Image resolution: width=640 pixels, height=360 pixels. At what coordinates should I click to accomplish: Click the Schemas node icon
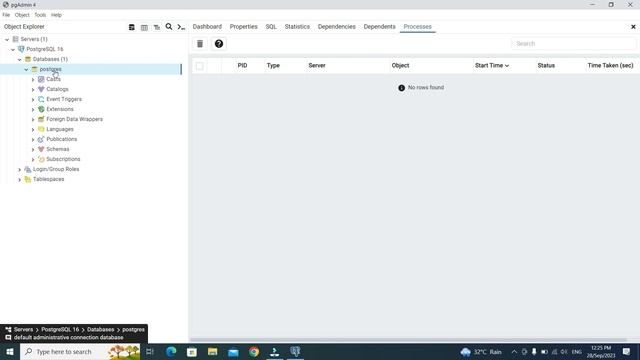[41, 149]
